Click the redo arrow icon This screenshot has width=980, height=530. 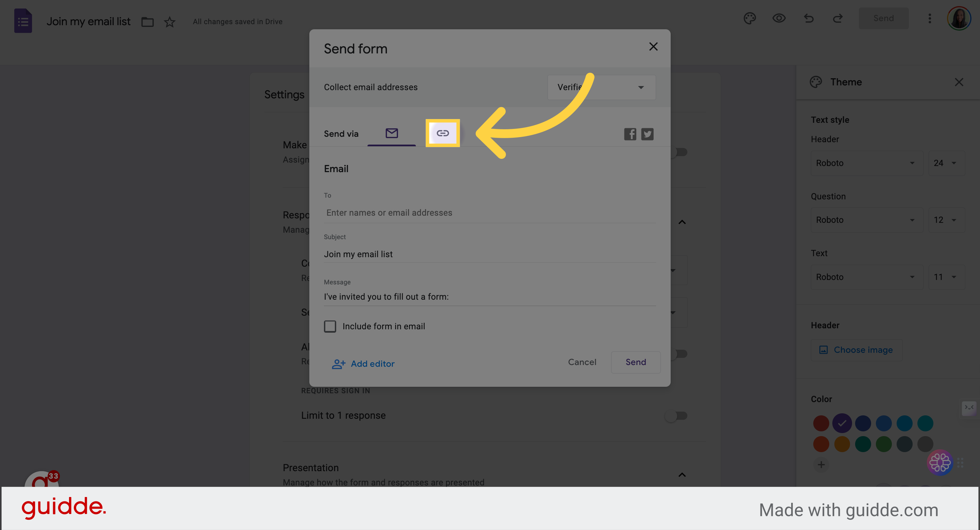click(x=838, y=18)
